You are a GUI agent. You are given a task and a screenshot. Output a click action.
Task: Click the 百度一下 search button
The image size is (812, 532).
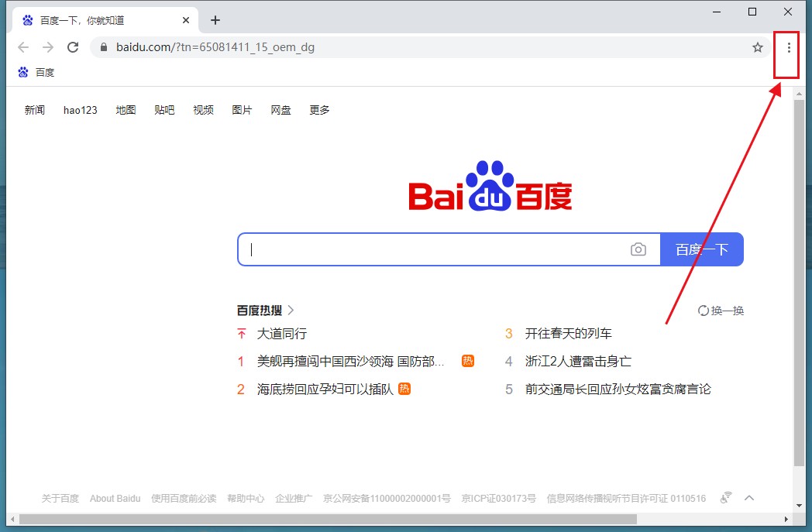702,249
